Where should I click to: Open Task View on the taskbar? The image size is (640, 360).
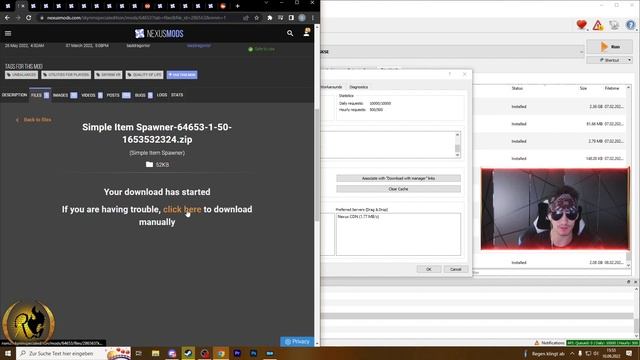coord(139,353)
